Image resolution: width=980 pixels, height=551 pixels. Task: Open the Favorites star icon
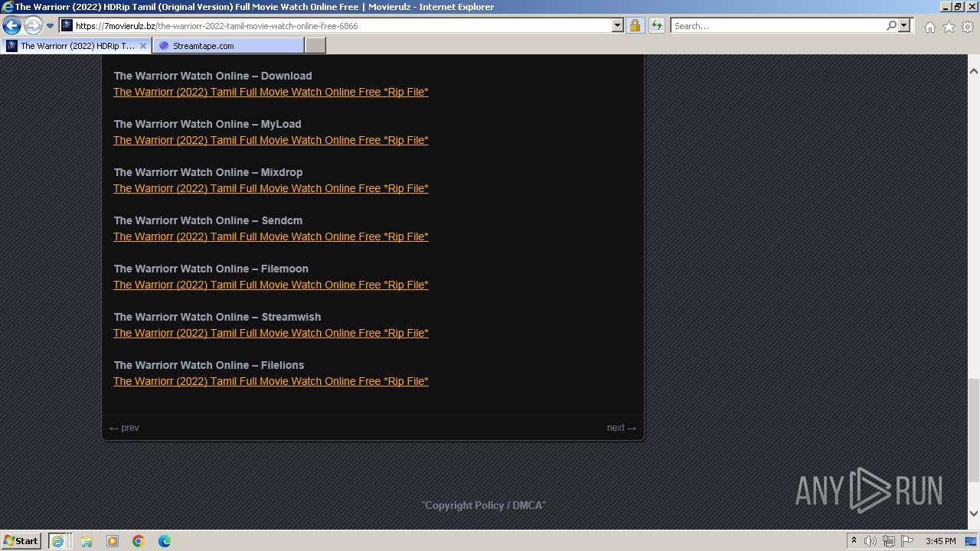[x=949, y=27]
